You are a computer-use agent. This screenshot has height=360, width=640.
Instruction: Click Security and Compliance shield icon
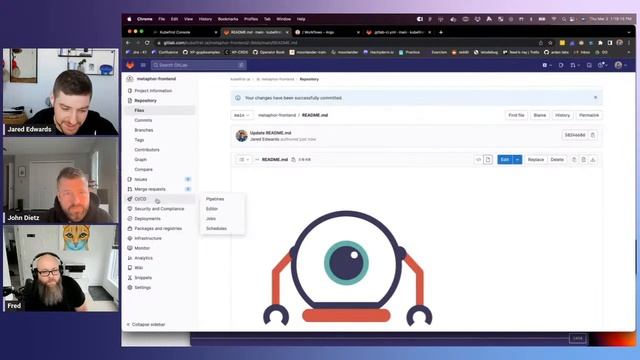tap(130, 209)
